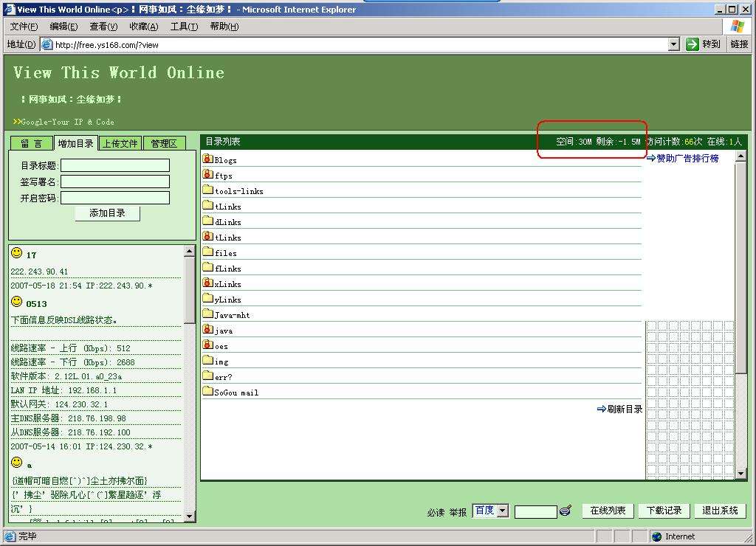
Task: Click the 下载记录 button
Action: point(664,511)
